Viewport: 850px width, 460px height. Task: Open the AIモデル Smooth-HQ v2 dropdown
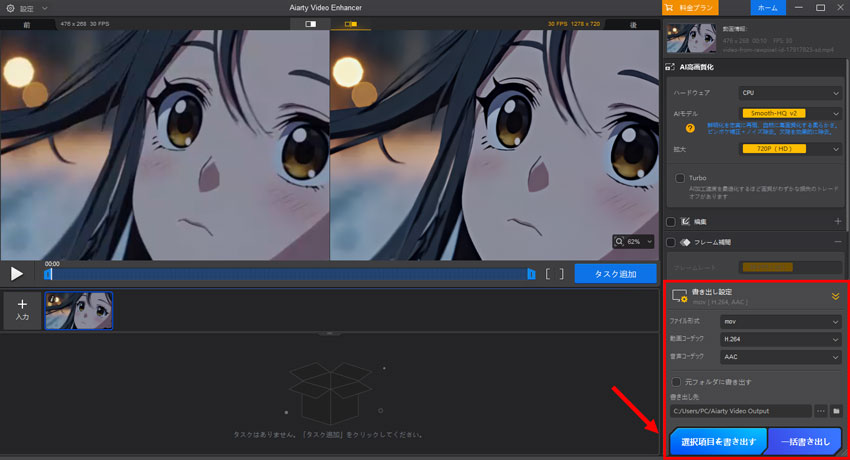(790, 114)
